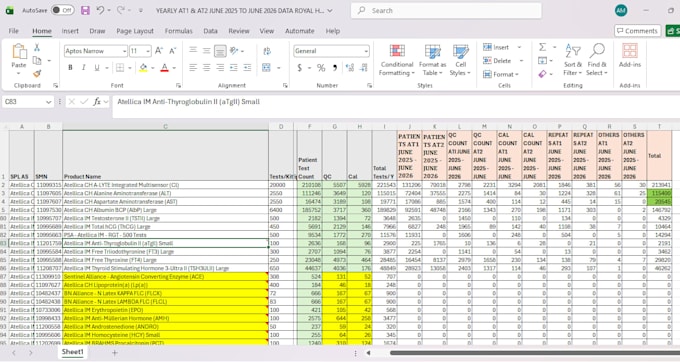Image resolution: width=680 pixels, height=362 pixels.
Task: Click the Comments button
Action: pyautogui.click(x=637, y=31)
